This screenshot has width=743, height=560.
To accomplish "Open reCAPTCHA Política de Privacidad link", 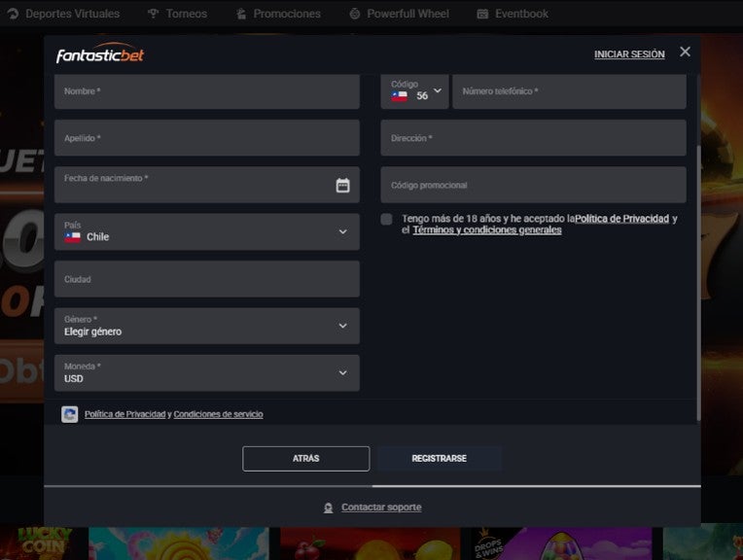I will point(125,414).
